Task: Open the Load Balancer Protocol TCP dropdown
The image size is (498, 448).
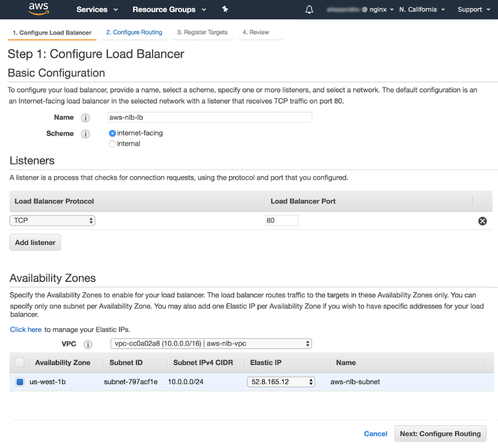Action: point(53,220)
